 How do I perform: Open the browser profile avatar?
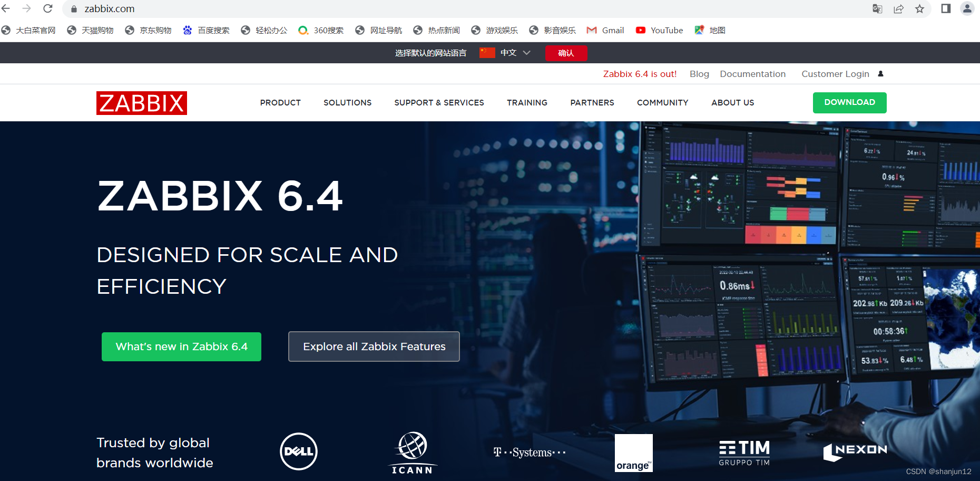[967, 8]
